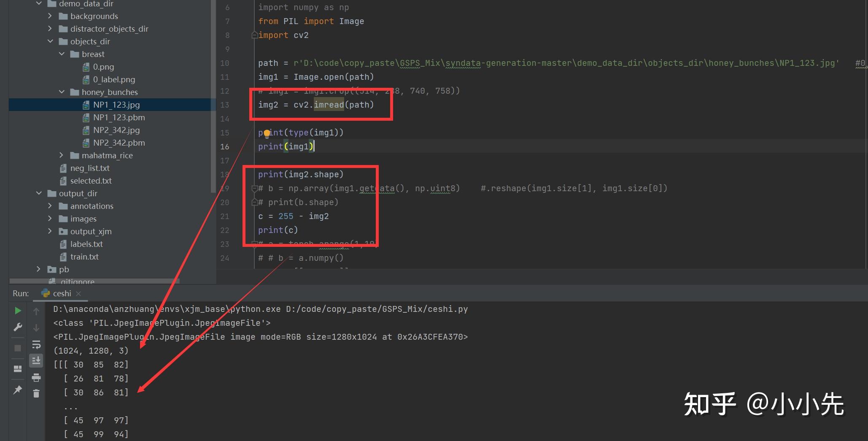Restore the run tool window layout
Image resolution: width=868 pixels, height=441 pixels.
point(17,368)
